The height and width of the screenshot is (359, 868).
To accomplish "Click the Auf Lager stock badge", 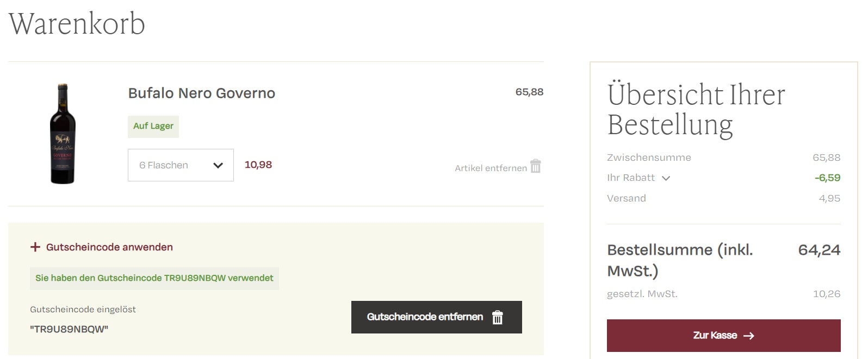I will pyautogui.click(x=153, y=126).
